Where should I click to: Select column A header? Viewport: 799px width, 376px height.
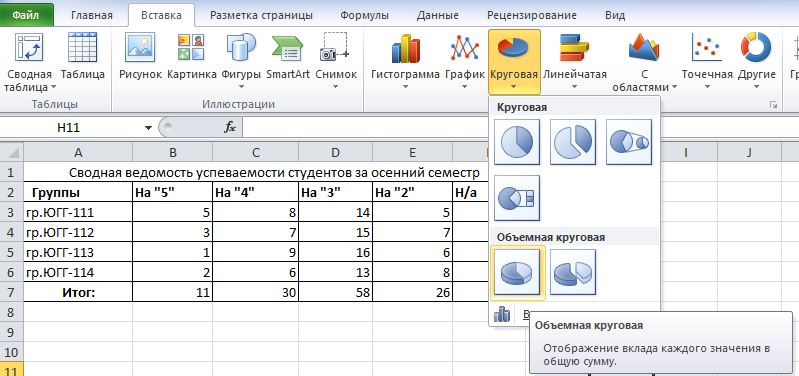tap(78, 152)
